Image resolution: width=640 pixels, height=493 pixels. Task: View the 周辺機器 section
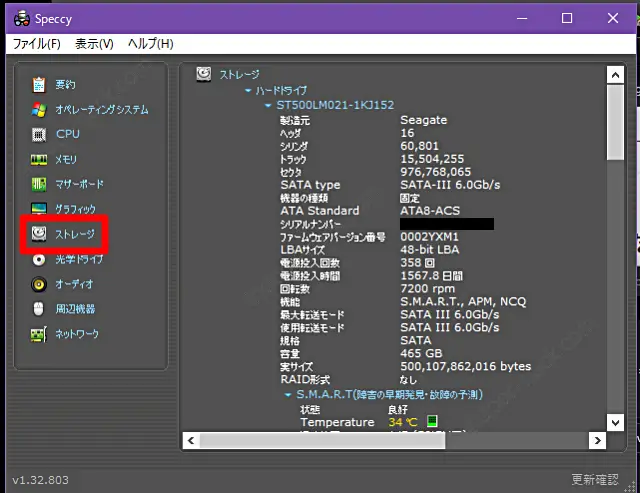click(x=76, y=309)
